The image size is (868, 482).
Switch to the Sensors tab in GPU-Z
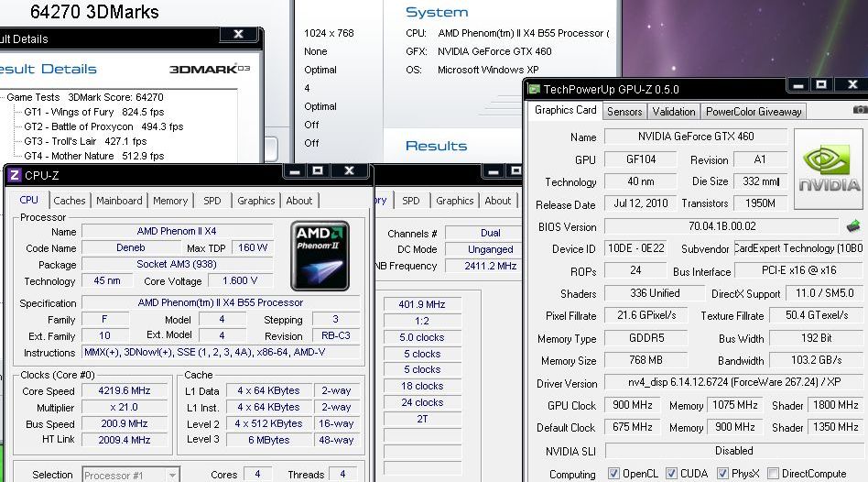point(624,112)
